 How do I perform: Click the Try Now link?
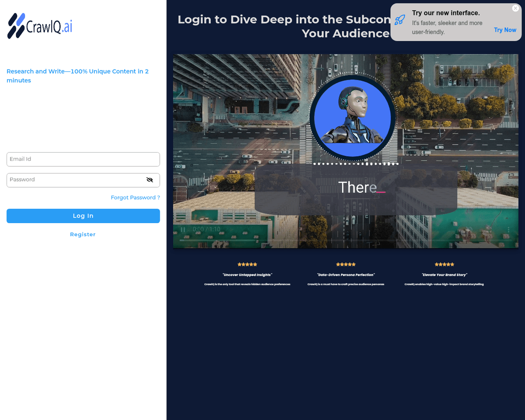[505, 30]
